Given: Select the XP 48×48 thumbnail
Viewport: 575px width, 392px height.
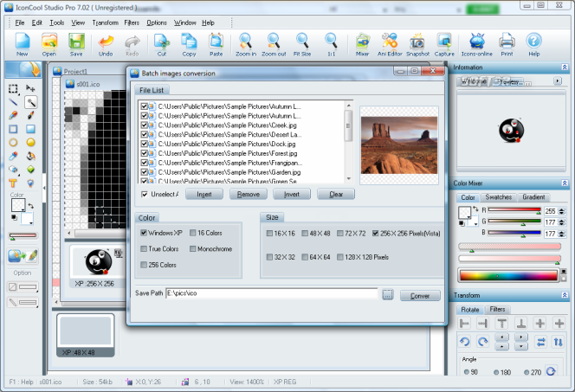Looking at the screenshot, I should (x=86, y=335).
